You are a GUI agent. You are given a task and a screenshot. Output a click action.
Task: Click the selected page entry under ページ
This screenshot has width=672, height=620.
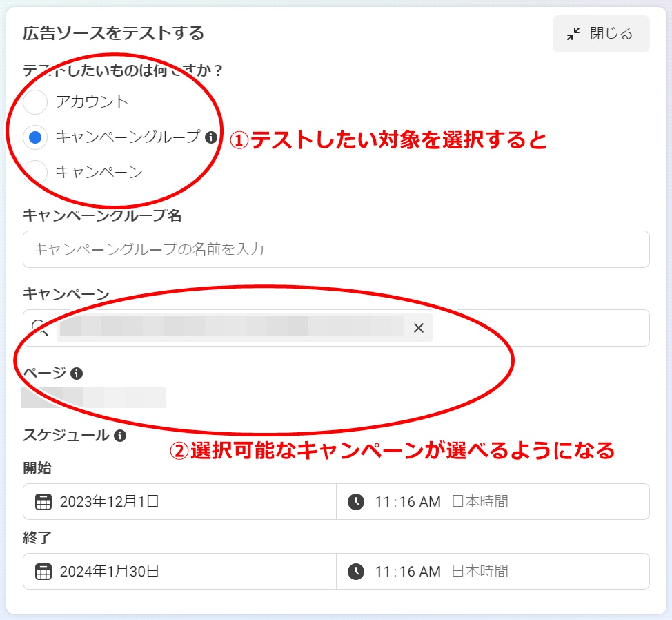pos(95,398)
